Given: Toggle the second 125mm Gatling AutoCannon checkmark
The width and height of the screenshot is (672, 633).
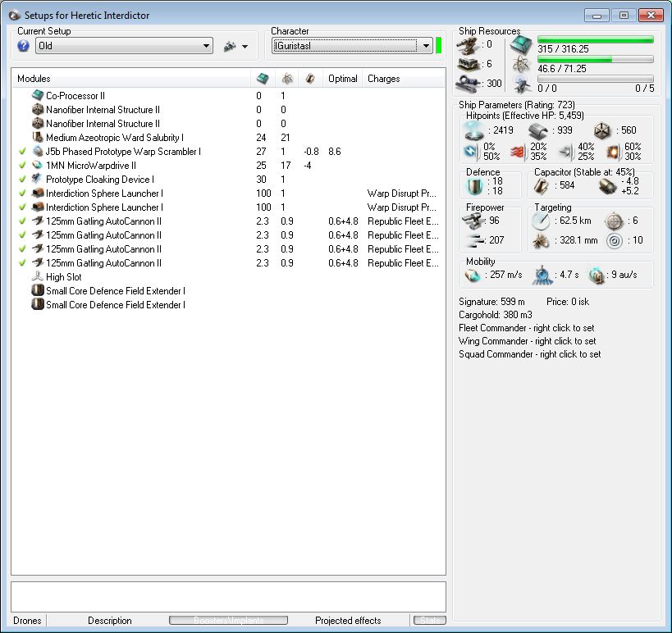Looking at the screenshot, I should (x=22, y=235).
